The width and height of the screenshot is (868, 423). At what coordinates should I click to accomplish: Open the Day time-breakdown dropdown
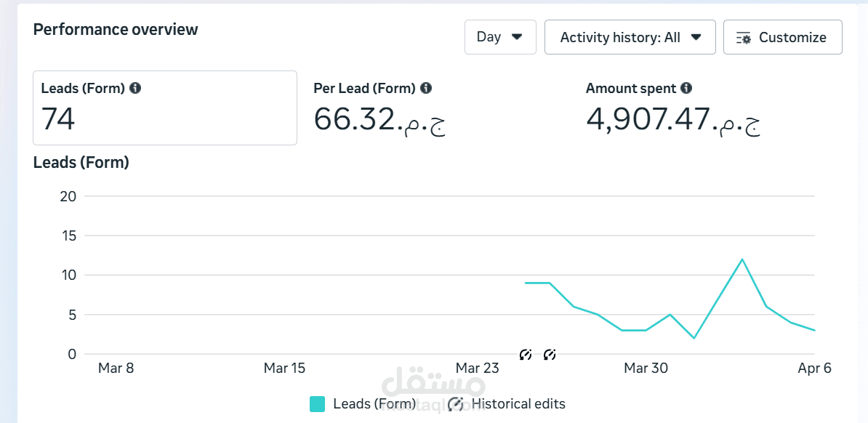click(x=500, y=37)
